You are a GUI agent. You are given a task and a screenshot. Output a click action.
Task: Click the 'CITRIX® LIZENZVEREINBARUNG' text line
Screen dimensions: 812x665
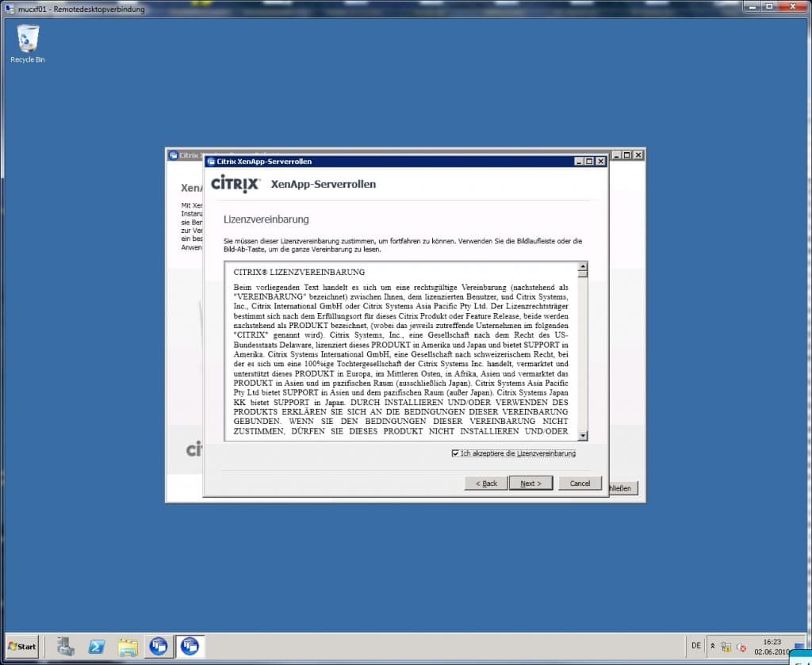click(x=299, y=272)
